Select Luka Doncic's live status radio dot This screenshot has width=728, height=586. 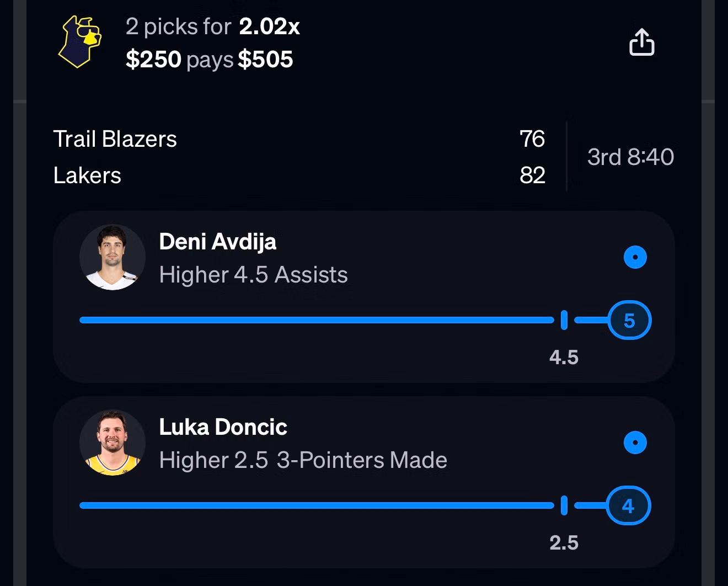tap(635, 443)
